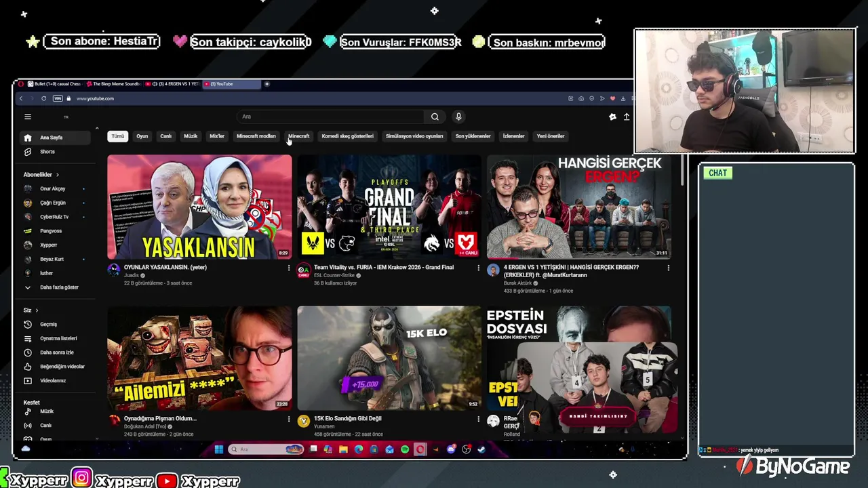Play the 15K ELO video thumbnail
Viewport: 868px width, 488px height.
pyautogui.click(x=389, y=358)
